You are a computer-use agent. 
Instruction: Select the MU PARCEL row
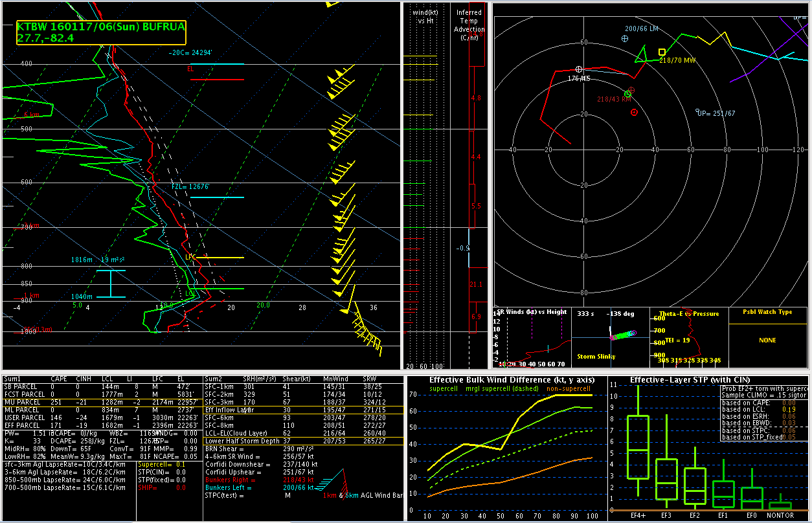point(102,402)
